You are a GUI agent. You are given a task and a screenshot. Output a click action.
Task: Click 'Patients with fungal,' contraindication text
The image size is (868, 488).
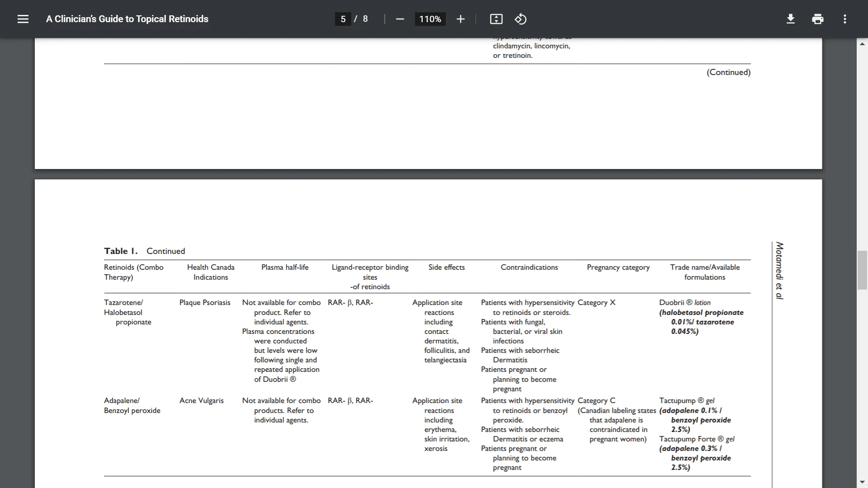(x=513, y=322)
